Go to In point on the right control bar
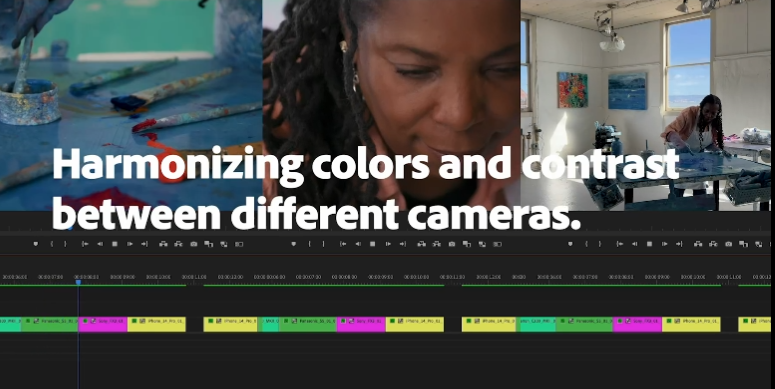This screenshot has height=389, width=775. coord(620,244)
